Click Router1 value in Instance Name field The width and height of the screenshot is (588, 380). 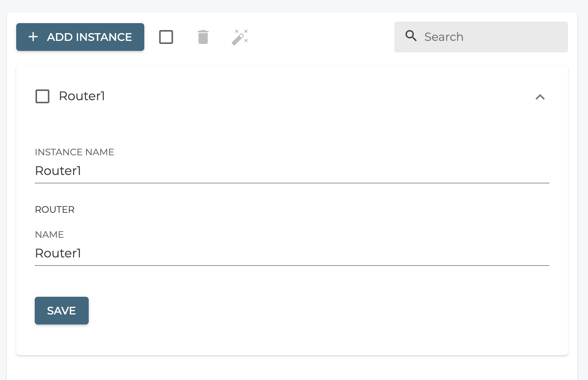(x=58, y=171)
